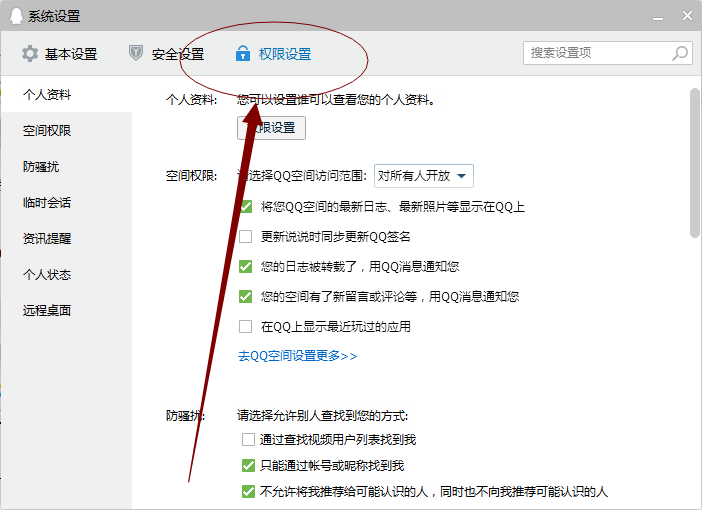Check 通过查找视频用户列表找到我
The image size is (702, 510).
pos(248,439)
